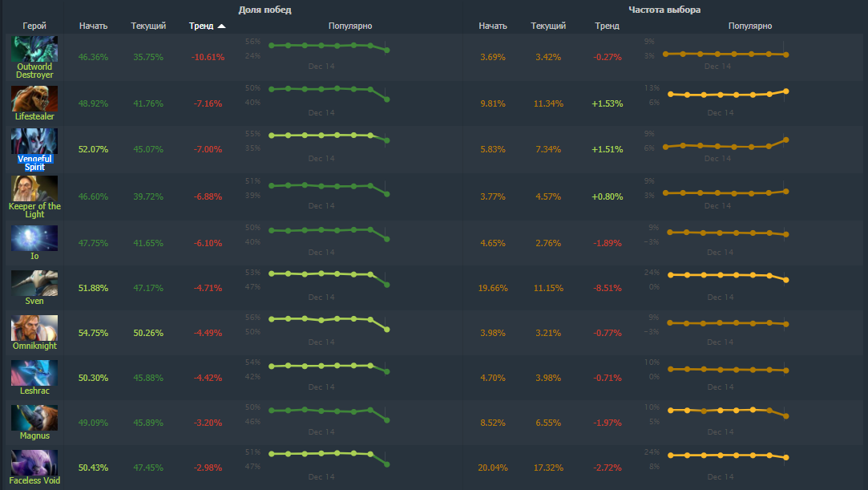Sort win rate by Начать column

pyautogui.click(x=93, y=26)
